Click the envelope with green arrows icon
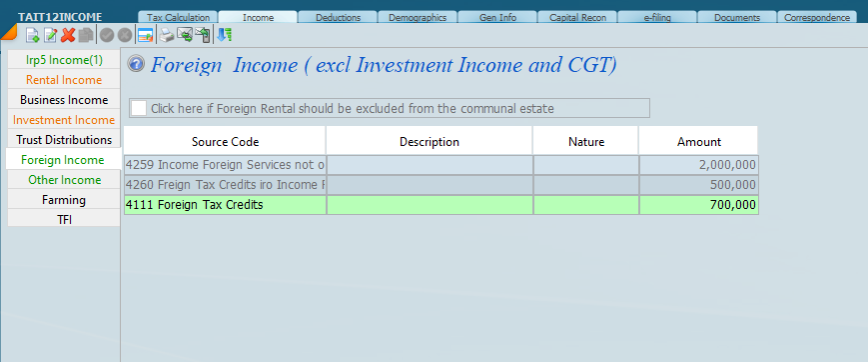868x362 pixels. (185, 35)
